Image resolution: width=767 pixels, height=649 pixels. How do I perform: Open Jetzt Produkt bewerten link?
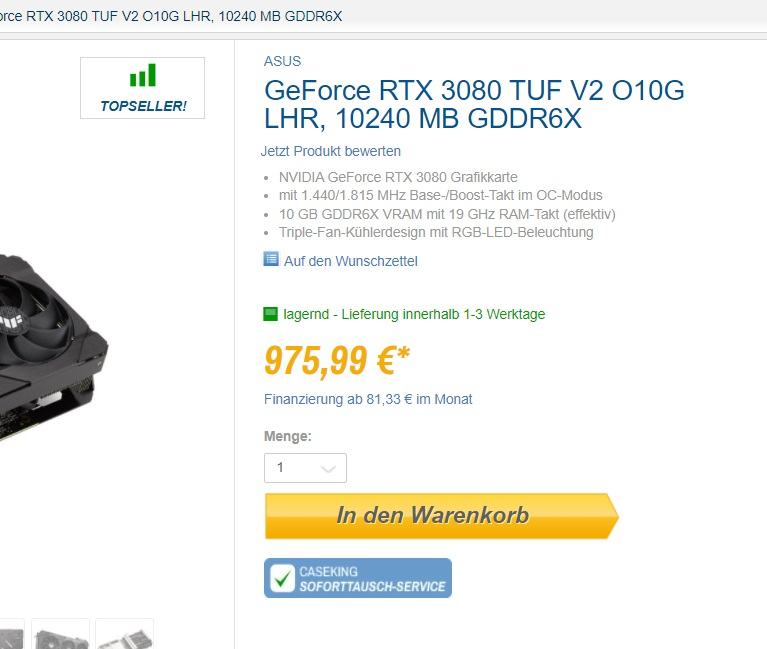click(x=331, y=151)
